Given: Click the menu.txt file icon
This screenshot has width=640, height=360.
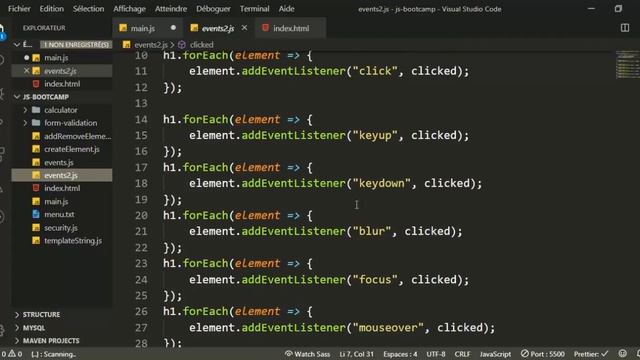Looking at the screenshot, I should [36, 214].
